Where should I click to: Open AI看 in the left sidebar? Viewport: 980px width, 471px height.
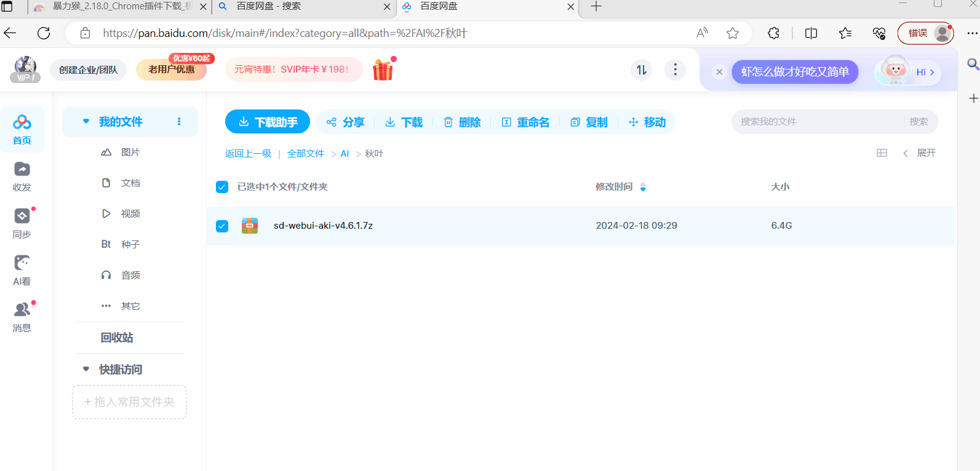pyautogui.click(x=22, y=271)
